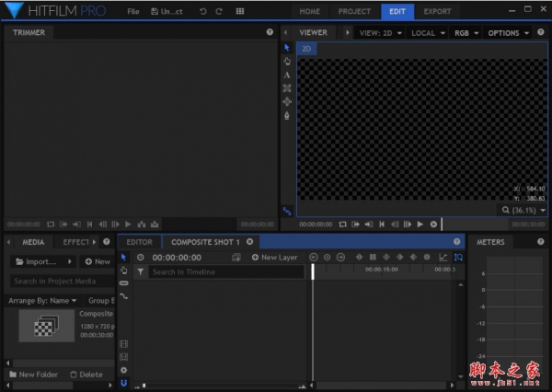The image size is (552, 392).
Task: Toggle the value graph in timeline
Action: [443, 258]
